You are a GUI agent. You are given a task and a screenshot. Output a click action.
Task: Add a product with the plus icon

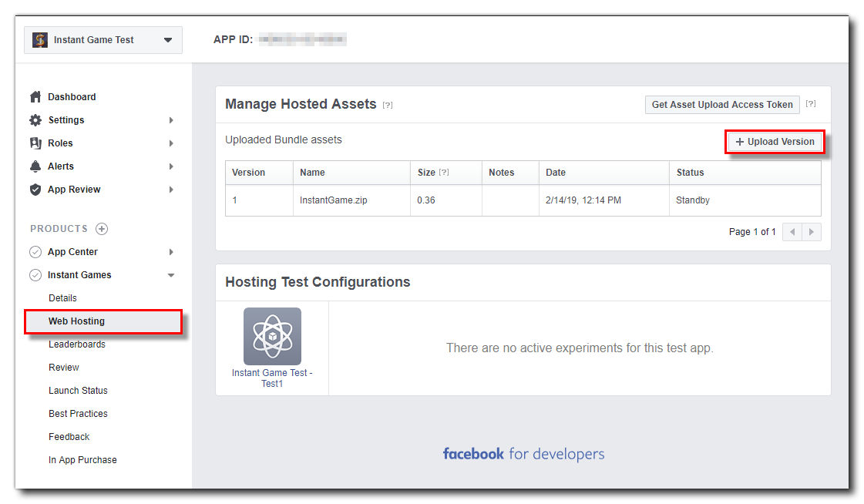(102, 229)
